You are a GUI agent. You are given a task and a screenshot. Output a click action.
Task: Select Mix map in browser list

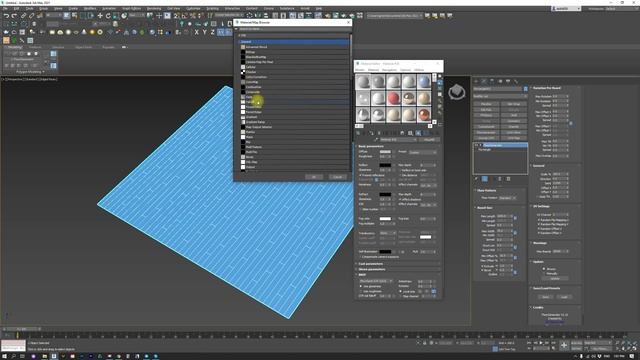click(294, 142)
